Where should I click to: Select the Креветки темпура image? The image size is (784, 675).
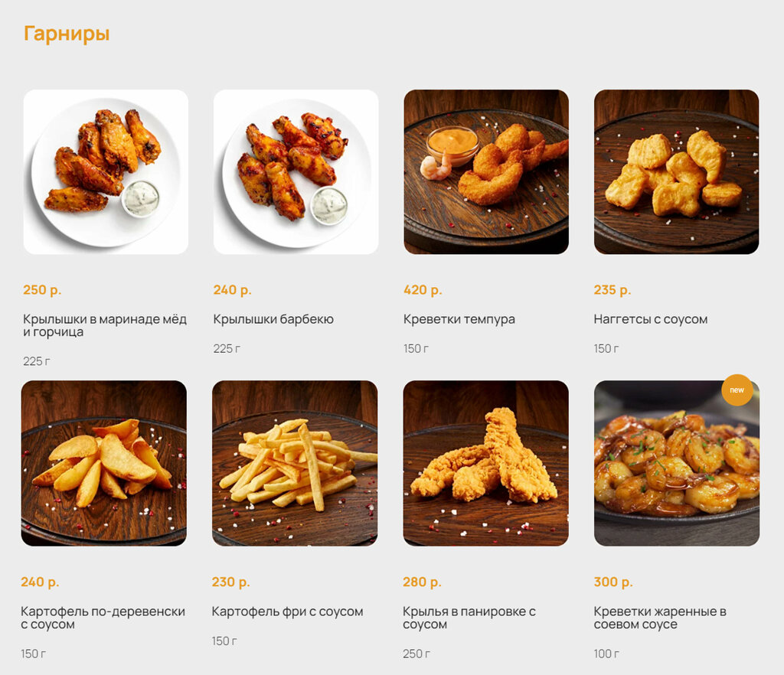486,172
